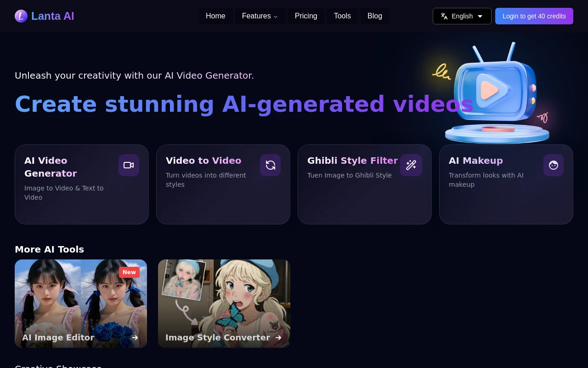Open the English language dropdown

[x=462, y=16]
